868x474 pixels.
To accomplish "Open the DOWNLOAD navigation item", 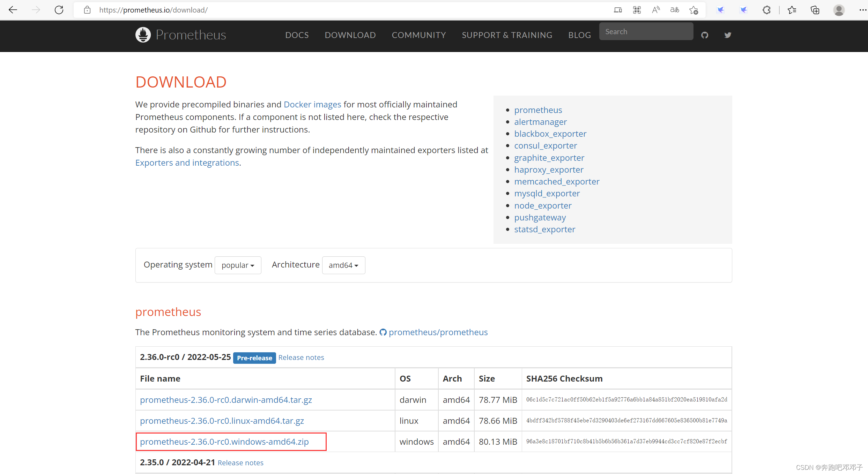I will (350, 35).
